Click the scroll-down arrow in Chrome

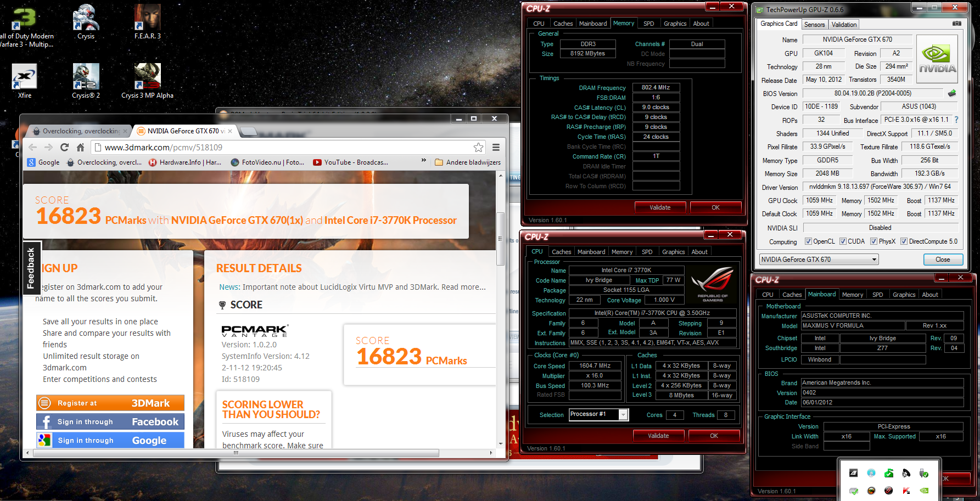click(500, 443)
